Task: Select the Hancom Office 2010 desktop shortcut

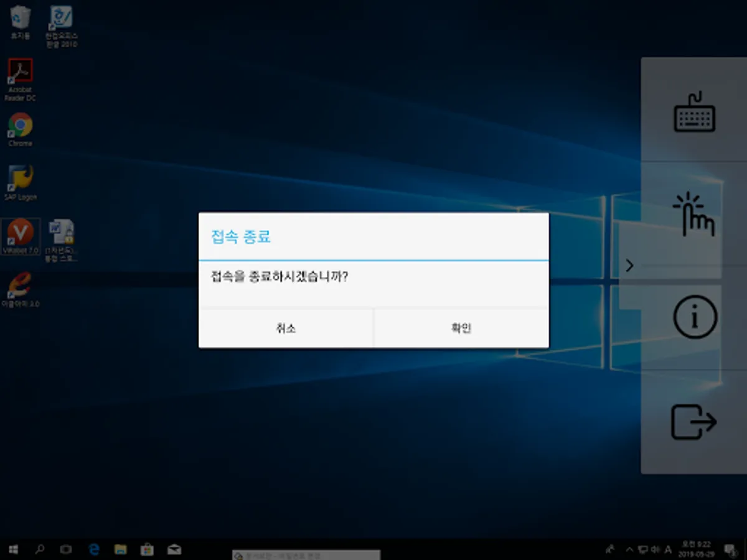Action: pyautogui.click(x=61, y=27)
